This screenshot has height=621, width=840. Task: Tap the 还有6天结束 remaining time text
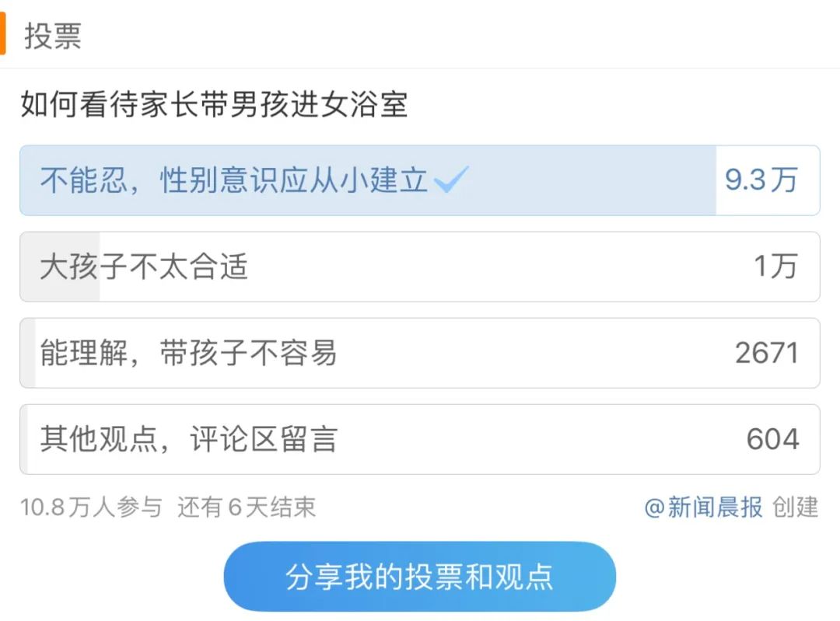247,508
